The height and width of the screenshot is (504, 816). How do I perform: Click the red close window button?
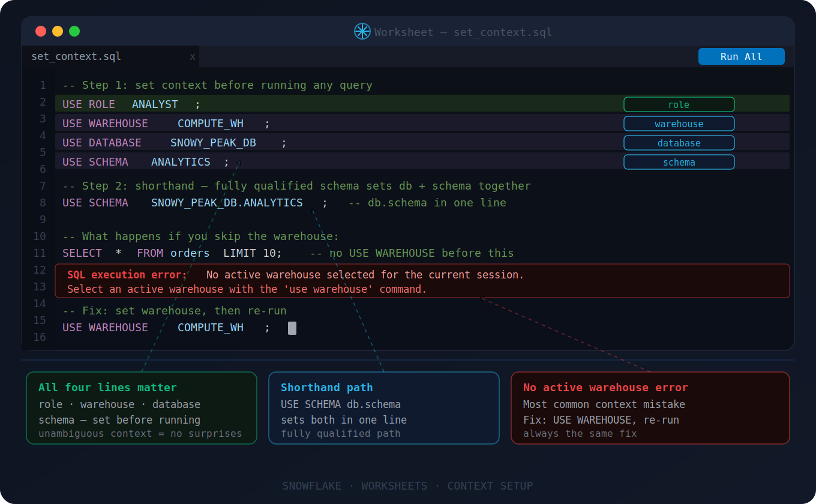coord(41,31)
